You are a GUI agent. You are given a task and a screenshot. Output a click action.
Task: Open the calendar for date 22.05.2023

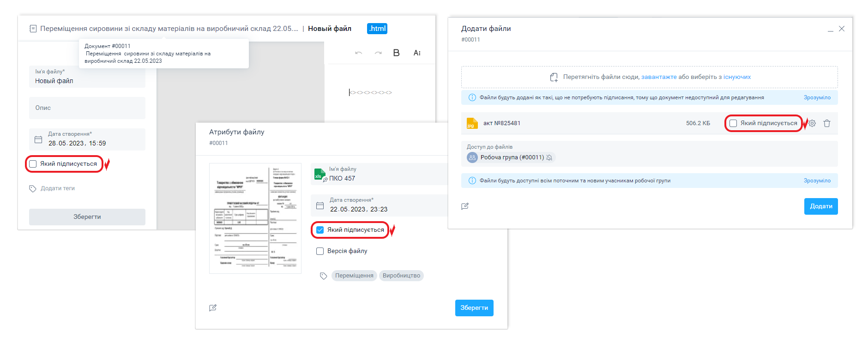tap(320, 205)
